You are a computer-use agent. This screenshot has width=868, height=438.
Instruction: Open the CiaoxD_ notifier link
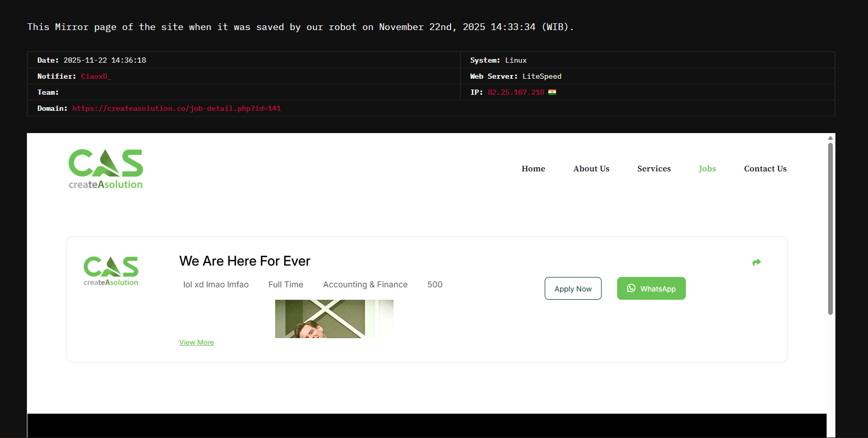pyautogui.click(x=96, y=76)
